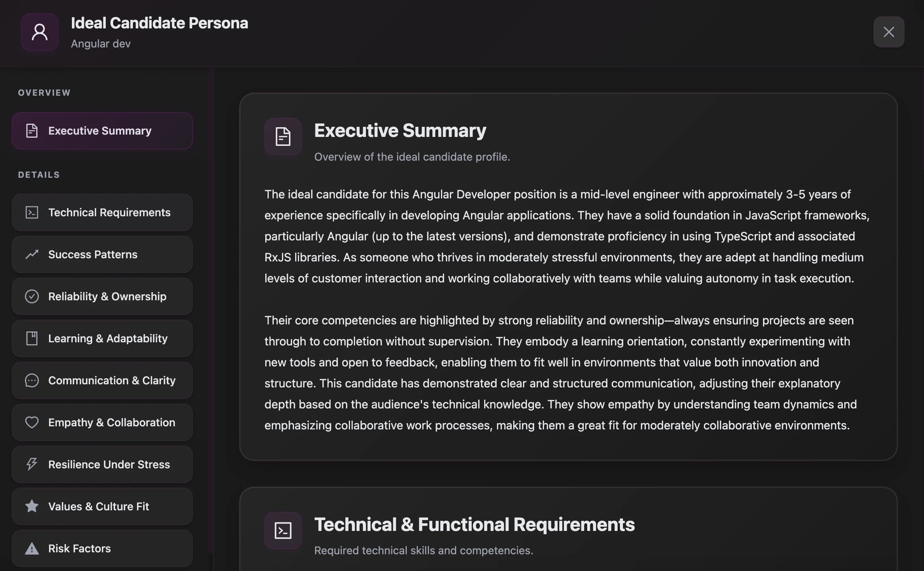The image size is (924, 571).
Task: Click the heart icon for Empathy & Collaboration
Action: pos(32,422)
